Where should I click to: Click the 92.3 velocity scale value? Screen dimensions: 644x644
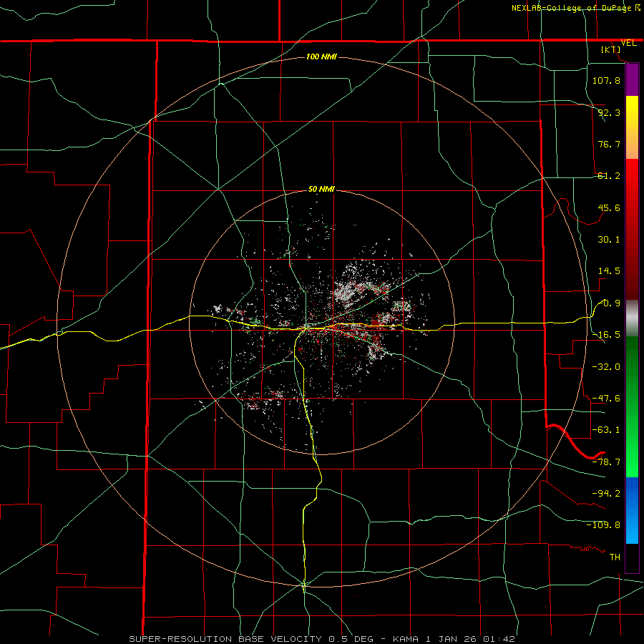[609, 112]
